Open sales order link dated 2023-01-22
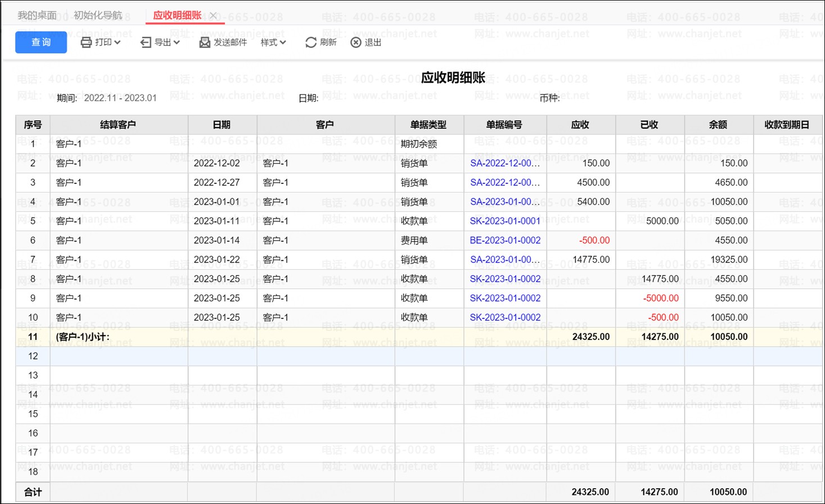Screen dimensions: 825x504 505,260
